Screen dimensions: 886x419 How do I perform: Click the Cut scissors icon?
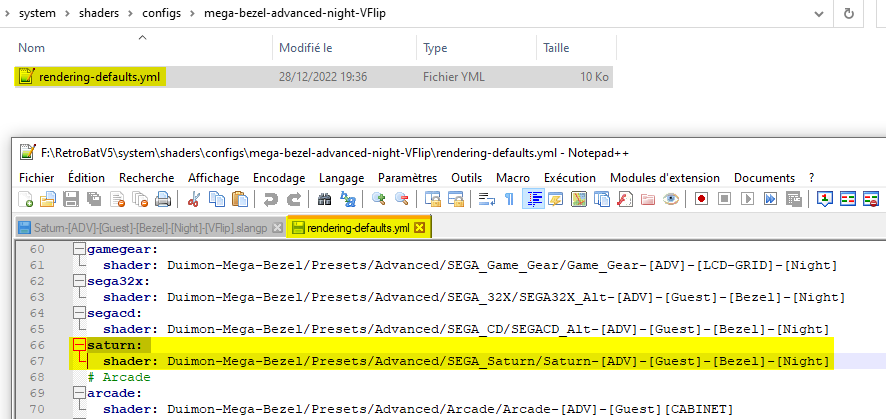coord(194,199)
